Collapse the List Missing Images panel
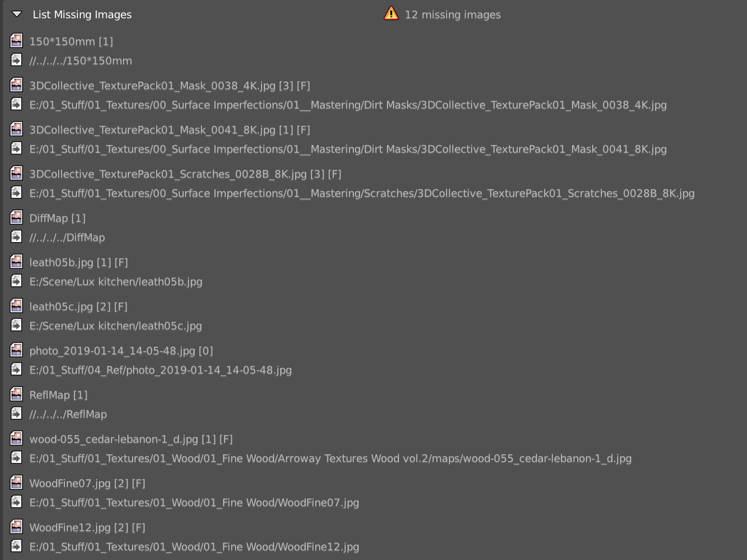This screenshot has height=560, width=747. (x=17, y=14)
